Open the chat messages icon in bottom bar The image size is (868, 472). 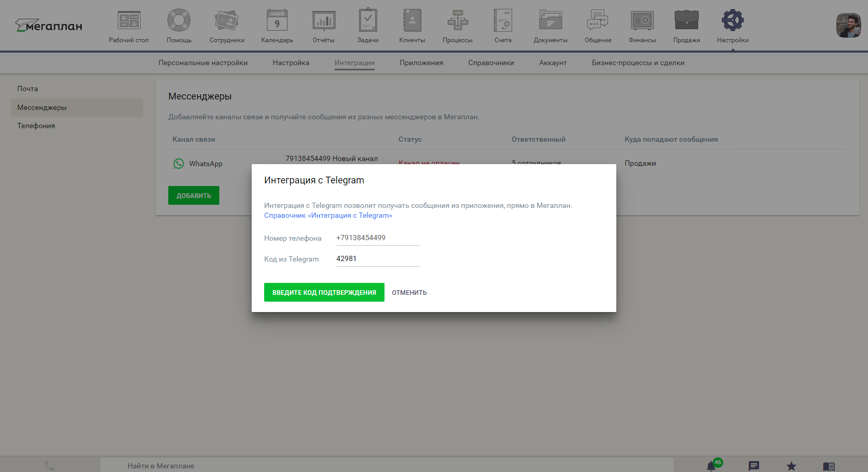pos(753,466)
